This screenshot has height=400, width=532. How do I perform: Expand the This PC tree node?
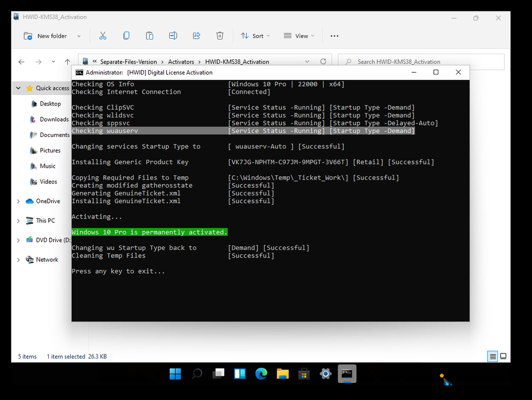pyautogui.click(x=19, y=220)
